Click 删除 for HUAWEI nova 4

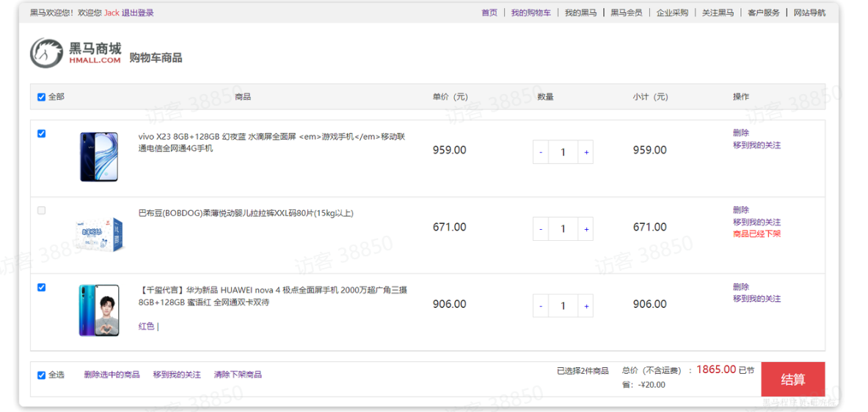[x=741, y=287]
